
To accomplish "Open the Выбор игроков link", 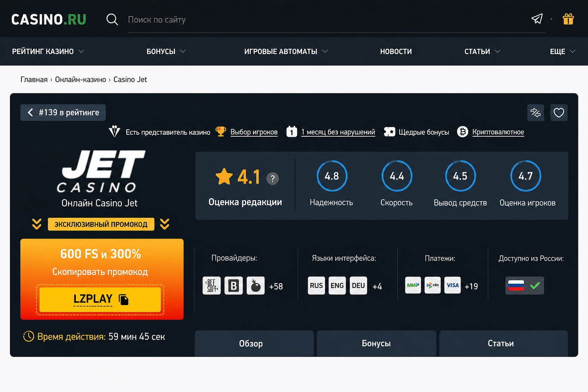I will coord(254,132).
